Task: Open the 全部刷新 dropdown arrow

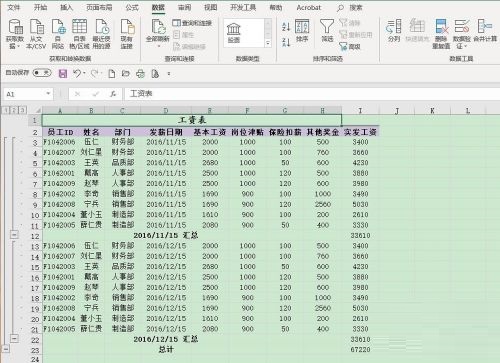Action: [x=159, y=46]
